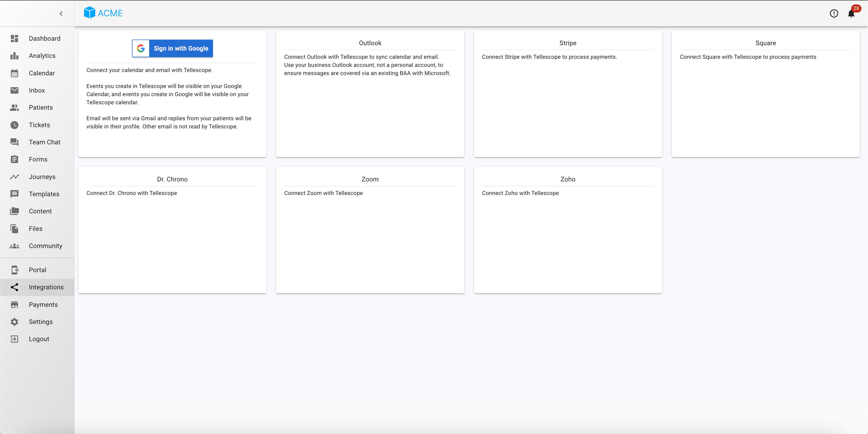The height and width of the screenshot is (434, 868).
Task: Click the Tickets clock icon
Action: [14, 125]
